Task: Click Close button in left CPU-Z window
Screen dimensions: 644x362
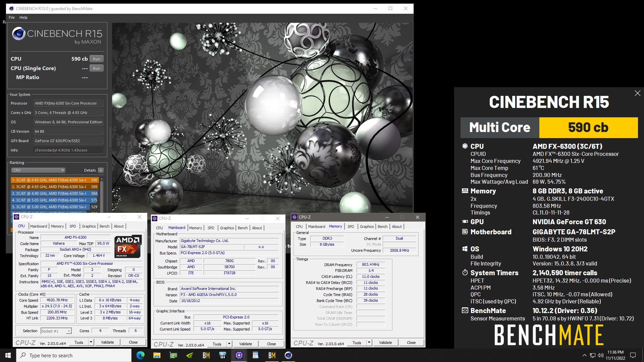Action: pos(133,342)
